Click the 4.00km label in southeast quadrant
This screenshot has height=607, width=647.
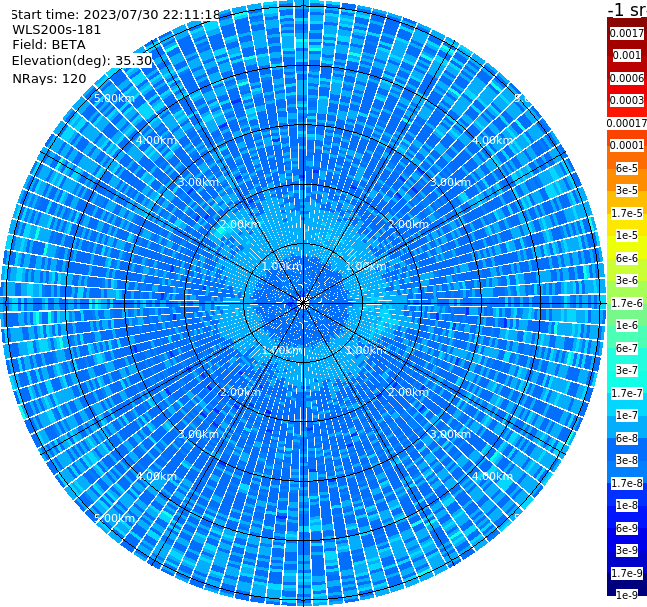click(x=492, y=476)
